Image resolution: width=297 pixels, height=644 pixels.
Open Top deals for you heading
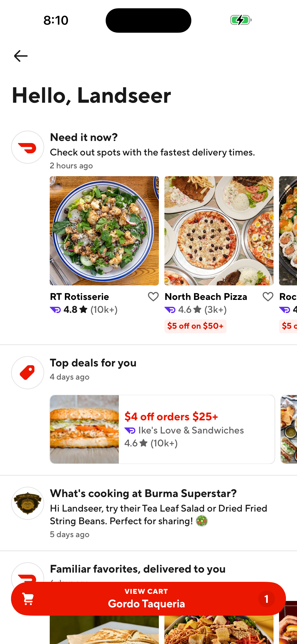pos(93,363)
